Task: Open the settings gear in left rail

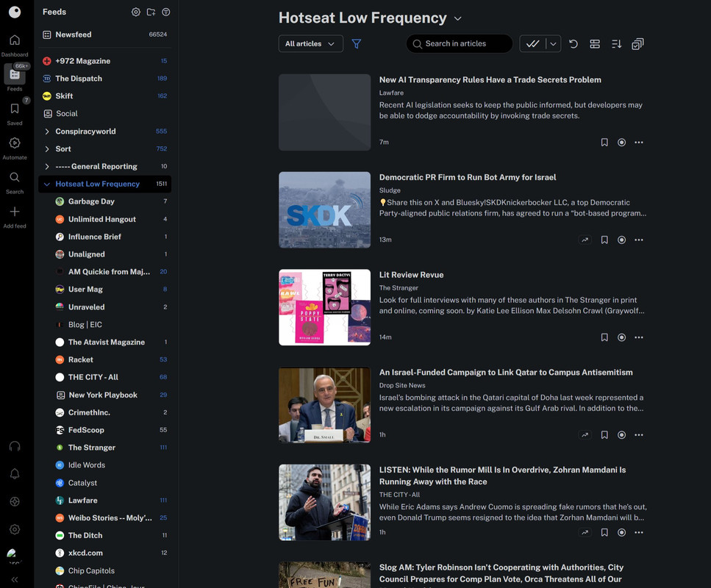Action: click(15, 529)
